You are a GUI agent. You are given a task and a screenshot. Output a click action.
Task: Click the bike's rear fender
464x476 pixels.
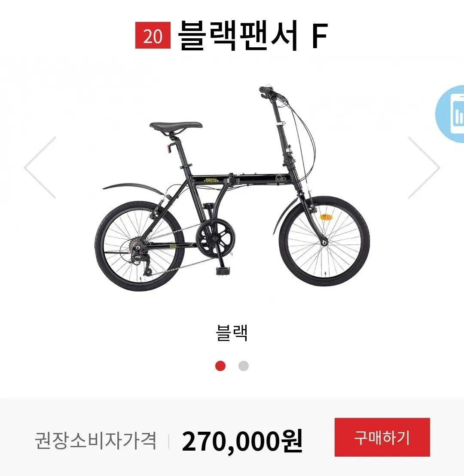134,187
